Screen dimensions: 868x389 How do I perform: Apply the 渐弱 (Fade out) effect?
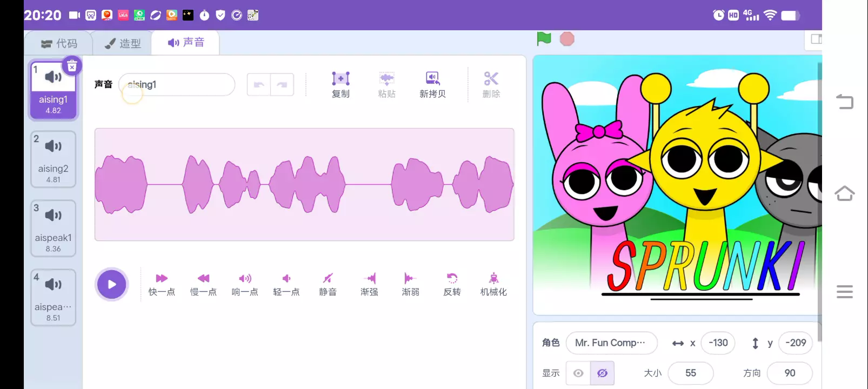pos(411,285)
